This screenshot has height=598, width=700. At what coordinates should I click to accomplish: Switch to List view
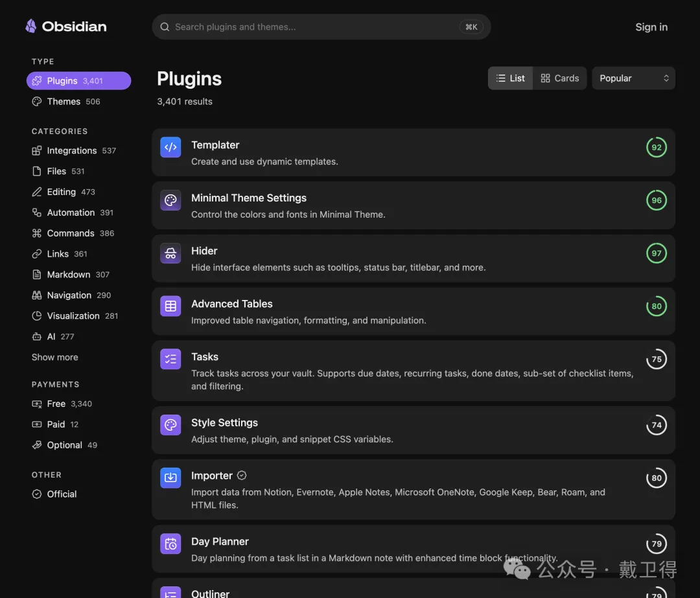(x=510, y=78)
